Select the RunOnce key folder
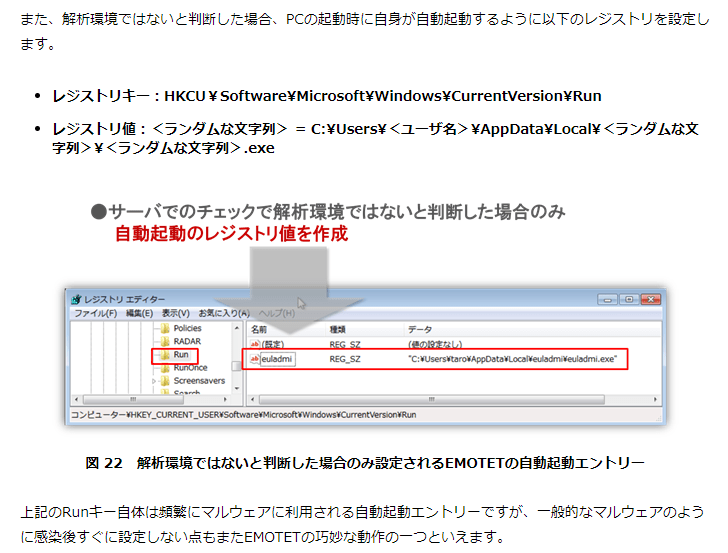Image resolution: width=728 pixels, height=553 pixels. pos(190,367)
